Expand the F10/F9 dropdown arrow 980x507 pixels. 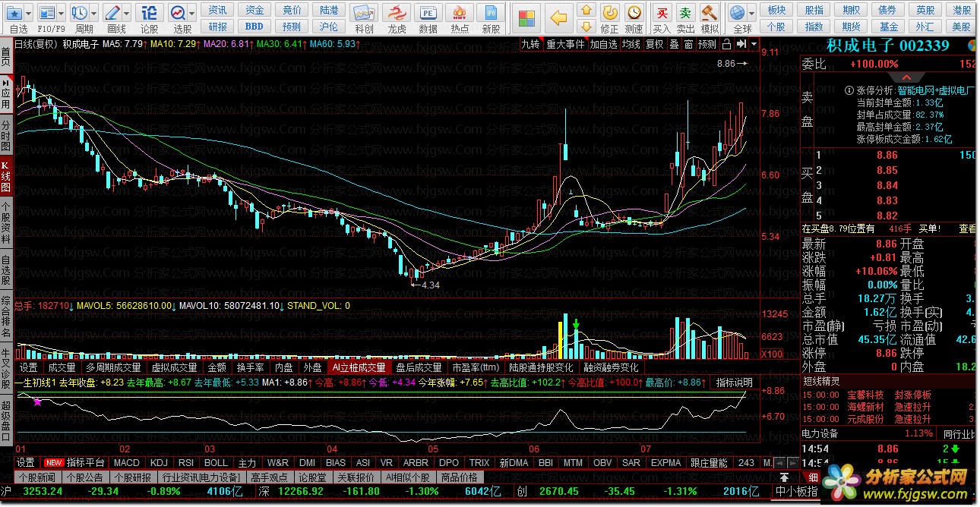pos(62,14)
